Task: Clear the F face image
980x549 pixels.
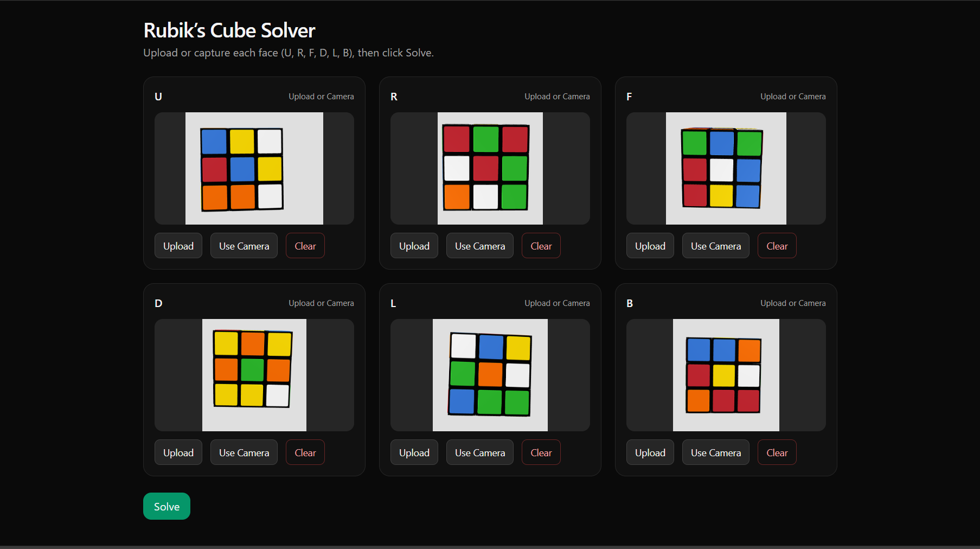Action: point(777,246)
